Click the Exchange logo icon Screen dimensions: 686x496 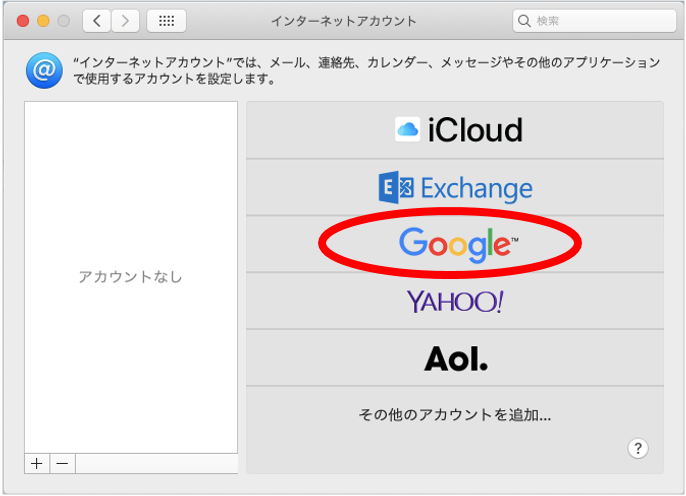pyautogui.click(x=396, y=188)
